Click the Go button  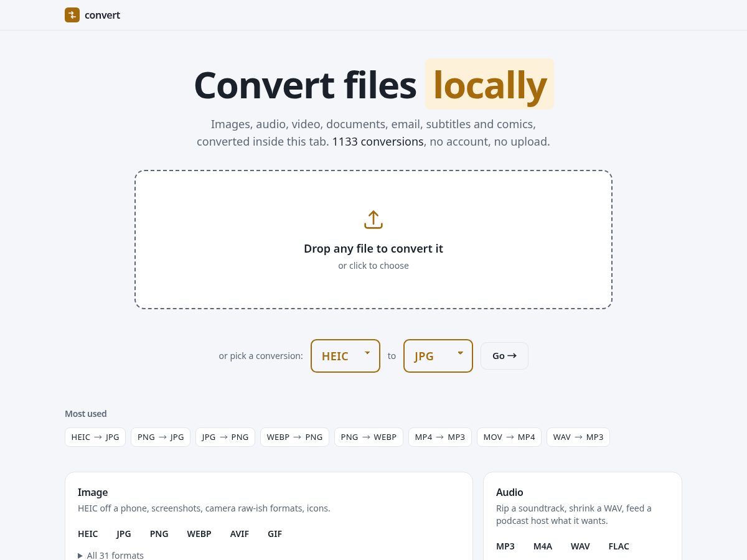tap(504, 356)
